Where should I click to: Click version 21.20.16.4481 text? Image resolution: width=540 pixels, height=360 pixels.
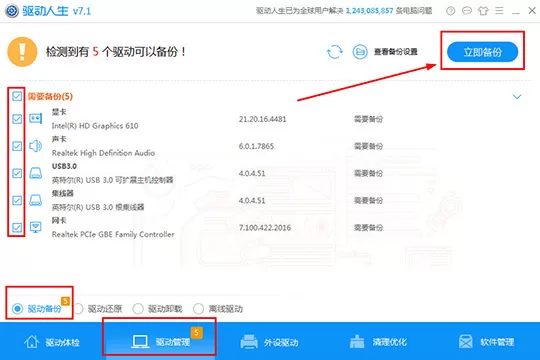click(262, 119)
